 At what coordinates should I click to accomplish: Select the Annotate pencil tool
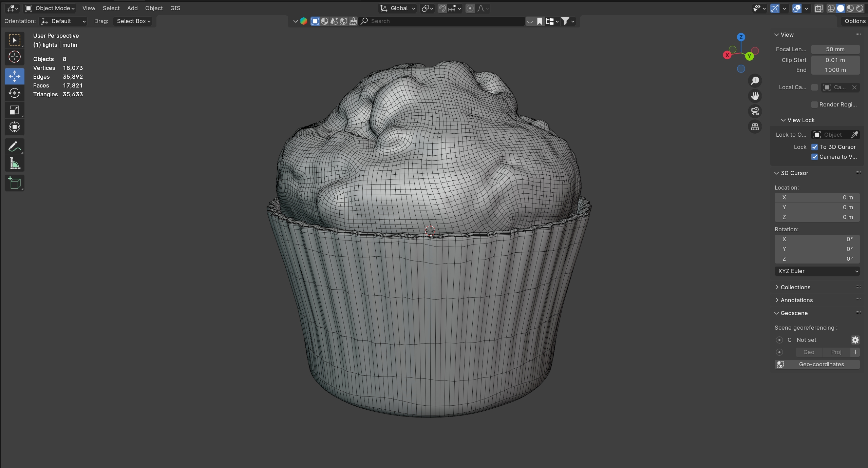point(14,147)
